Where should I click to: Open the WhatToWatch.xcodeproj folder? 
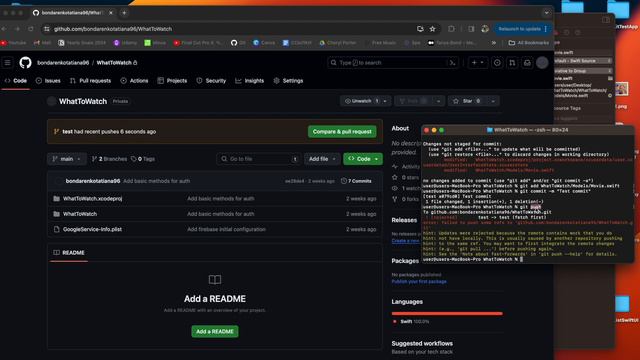click(92, 198)
